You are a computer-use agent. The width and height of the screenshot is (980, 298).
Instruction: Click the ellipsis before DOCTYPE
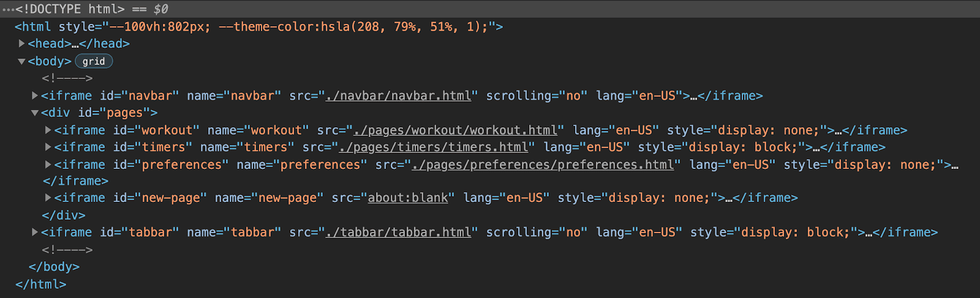(8, 9)
